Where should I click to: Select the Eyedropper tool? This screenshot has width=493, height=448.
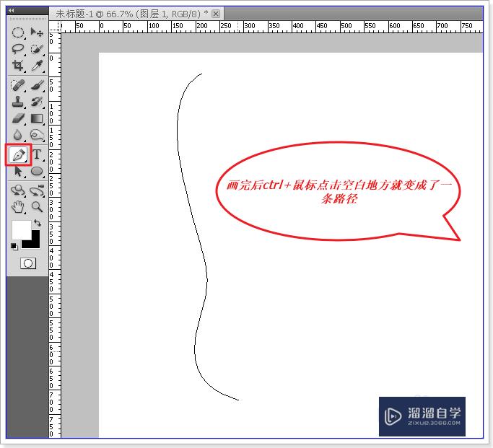37,66
